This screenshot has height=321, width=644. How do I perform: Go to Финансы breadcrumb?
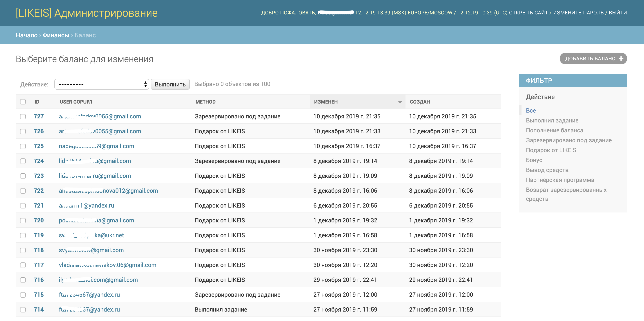(x=56, y=35)
